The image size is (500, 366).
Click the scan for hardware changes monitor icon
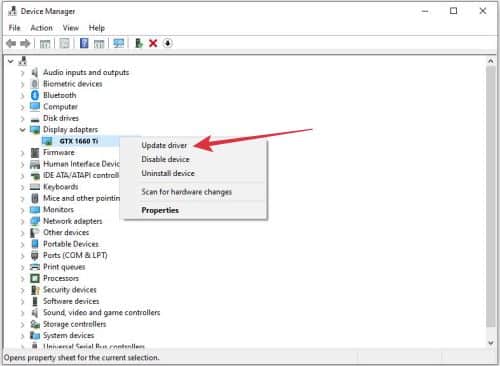(x=119, y=43)
